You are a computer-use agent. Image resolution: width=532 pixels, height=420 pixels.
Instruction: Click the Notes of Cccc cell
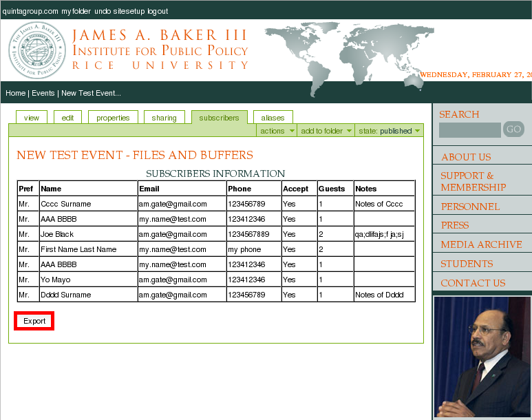pos(384,204)
